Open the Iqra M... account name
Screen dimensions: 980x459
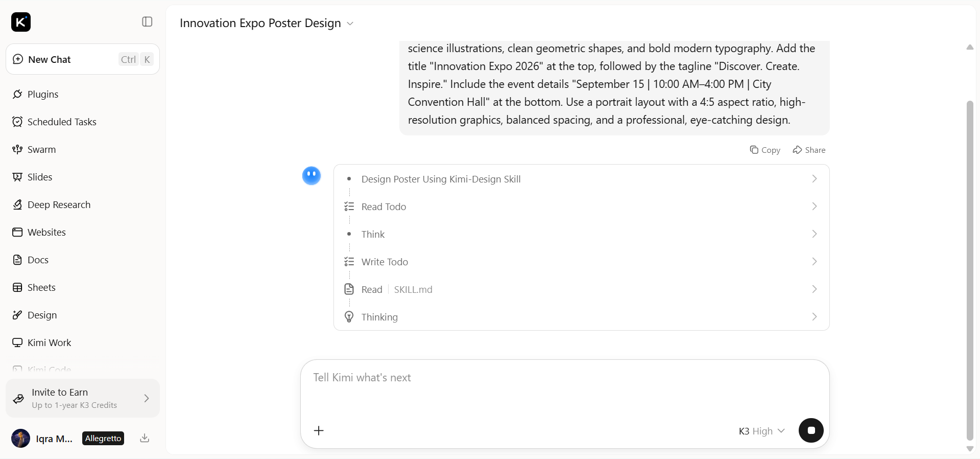[54, 439]
